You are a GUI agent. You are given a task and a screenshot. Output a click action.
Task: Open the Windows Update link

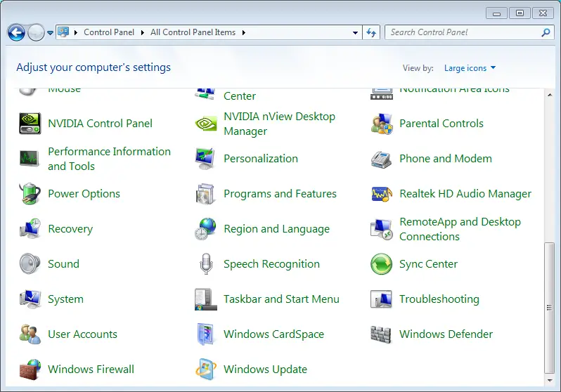266,369
